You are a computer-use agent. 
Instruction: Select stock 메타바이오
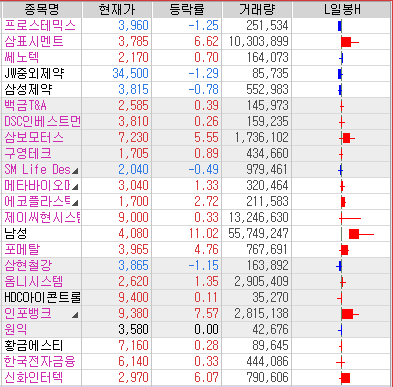[x=37, y=186]
